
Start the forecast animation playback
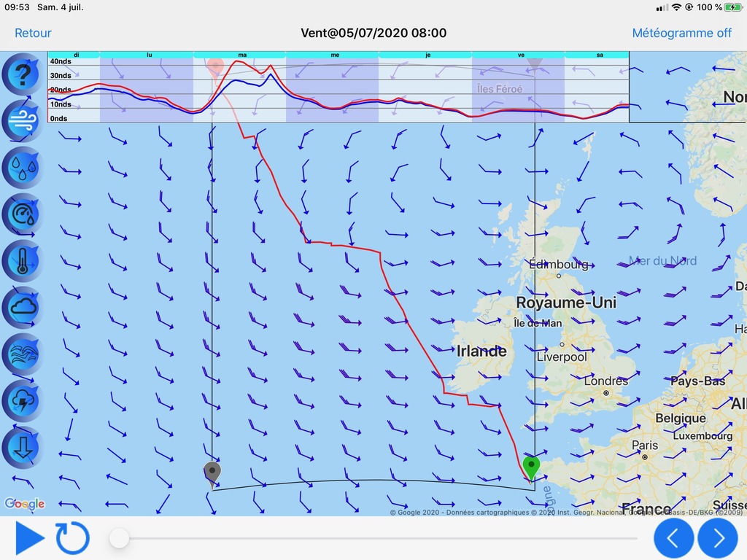(x=29, y=538)
